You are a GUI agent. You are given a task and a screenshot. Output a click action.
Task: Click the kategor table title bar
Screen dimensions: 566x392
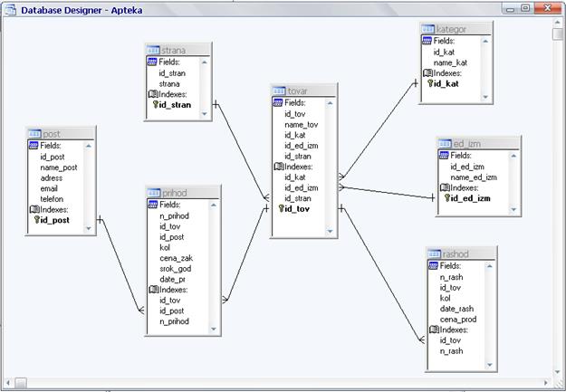[x=456, y=29]
